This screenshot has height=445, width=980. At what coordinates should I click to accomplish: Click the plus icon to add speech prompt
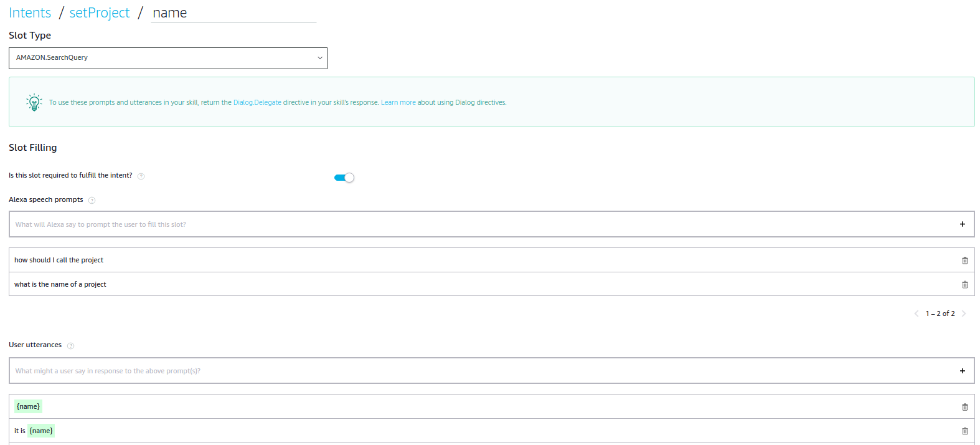click(x=962, y=224)
